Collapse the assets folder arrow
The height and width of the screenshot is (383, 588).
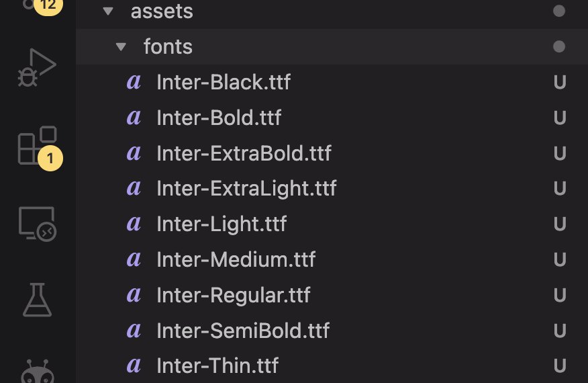pyautogui.click(x=108, y=11)
